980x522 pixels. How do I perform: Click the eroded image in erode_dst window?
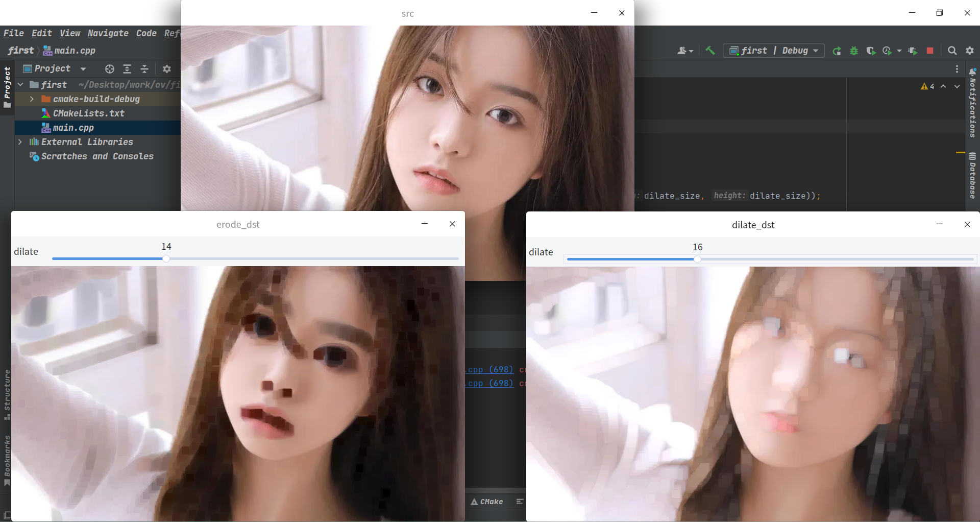click(x=238, y=393)
